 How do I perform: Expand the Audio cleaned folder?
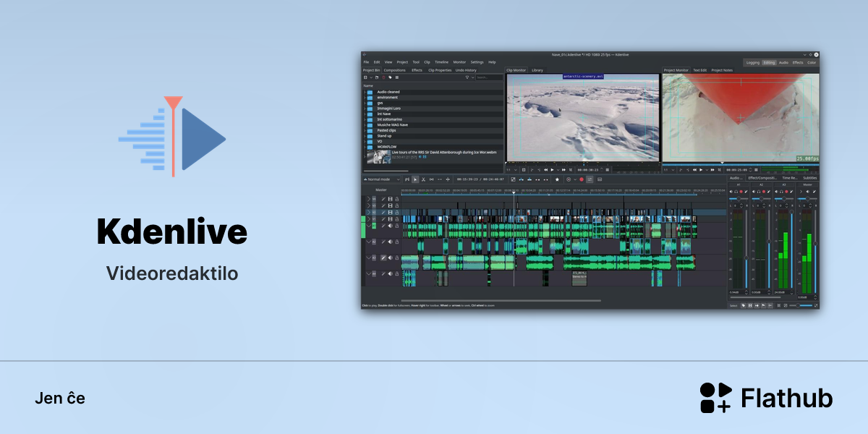(x=365, y=92)
